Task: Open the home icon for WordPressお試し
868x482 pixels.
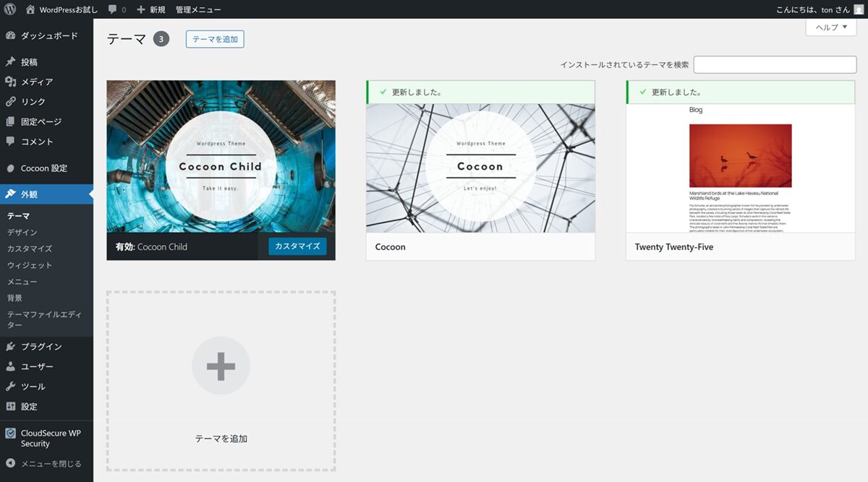Action: click(30, 9)
